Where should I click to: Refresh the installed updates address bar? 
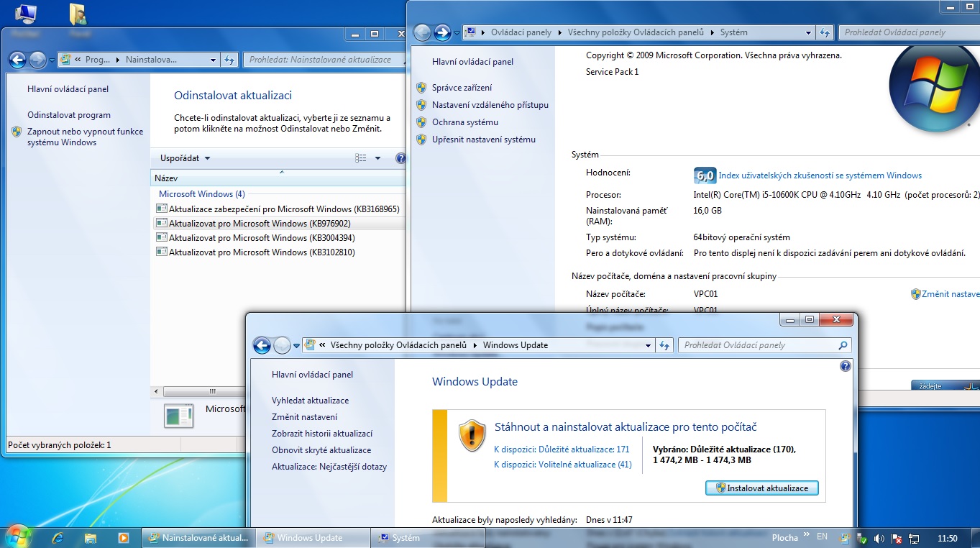[230, 60]
